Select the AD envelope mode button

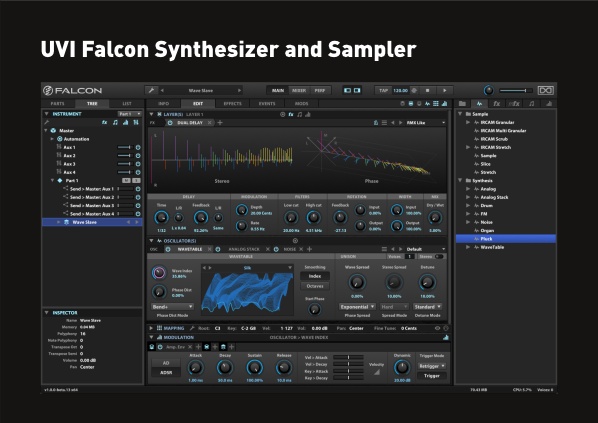coord(166,363)
